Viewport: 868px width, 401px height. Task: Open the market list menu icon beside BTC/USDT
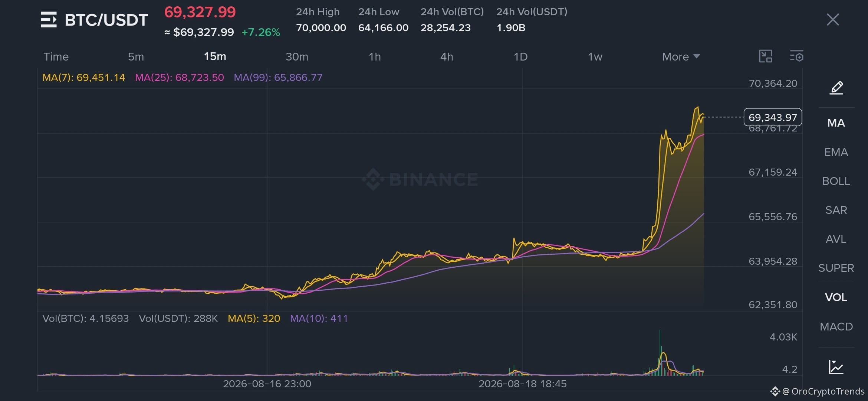pyautogui.click(x=49, y=20)
